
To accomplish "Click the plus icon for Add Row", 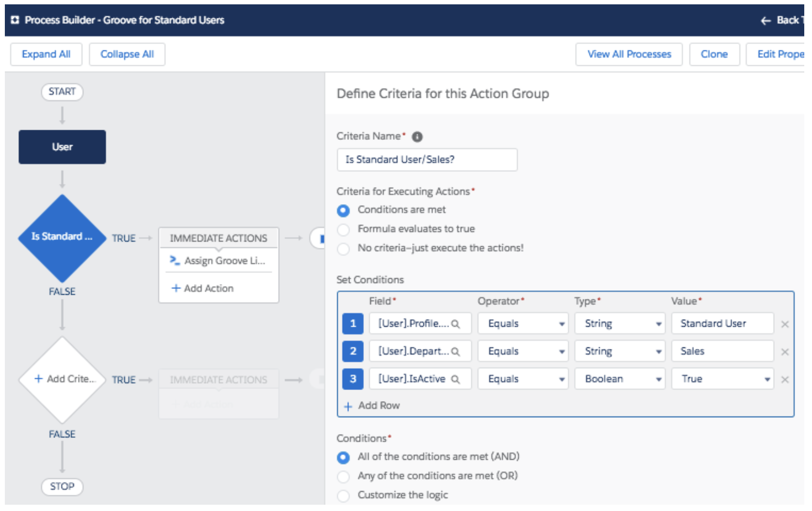I will 348,406.
